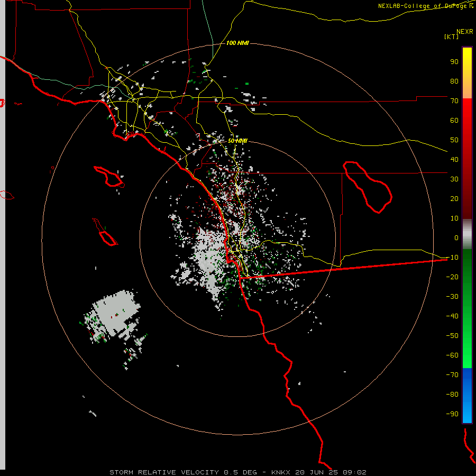The height and width of the screenshot is (476, 476).
Task: Click the 20 value on the velocity scale
Action: 454,199
